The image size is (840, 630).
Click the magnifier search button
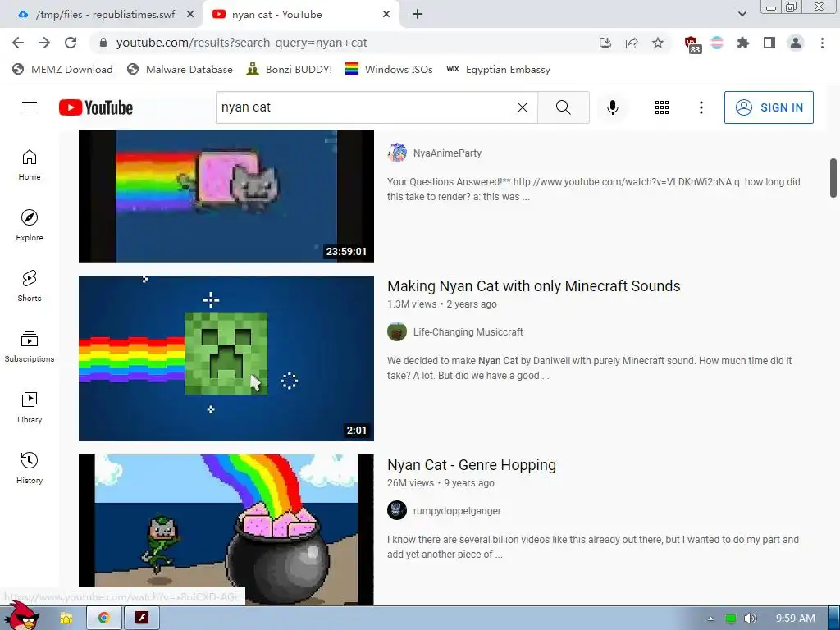[563, 107]
